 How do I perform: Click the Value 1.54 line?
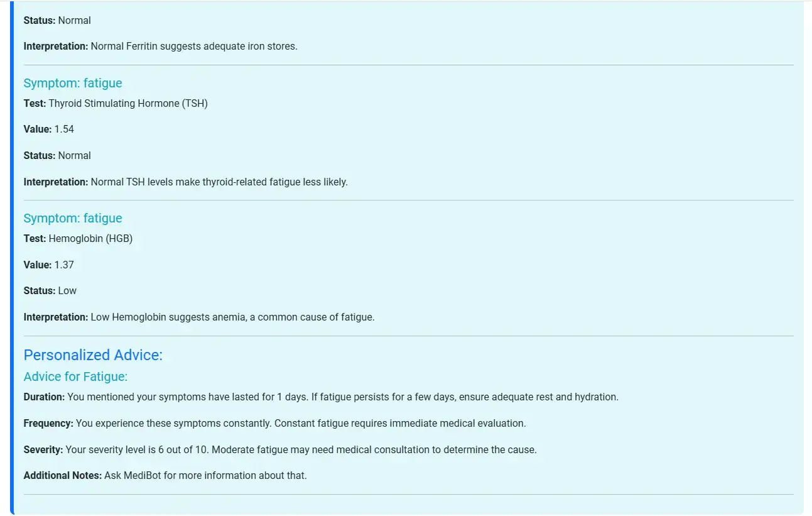(49, 129)
